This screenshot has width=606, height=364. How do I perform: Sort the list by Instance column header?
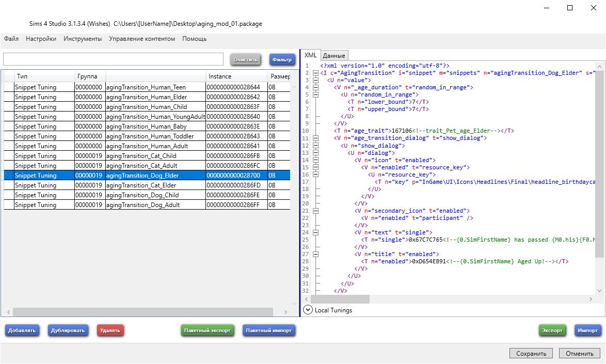coord(236,76)
